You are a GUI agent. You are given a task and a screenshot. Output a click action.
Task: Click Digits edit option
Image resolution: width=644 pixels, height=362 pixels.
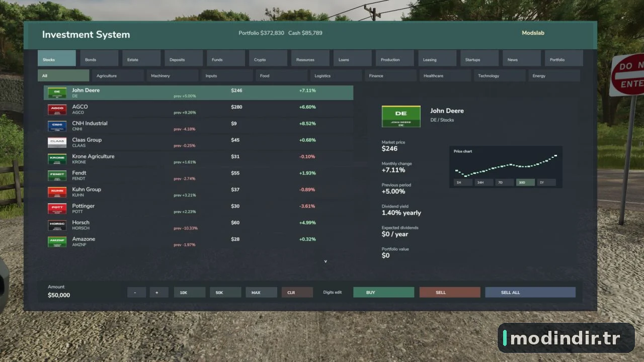tap(333, 292)
